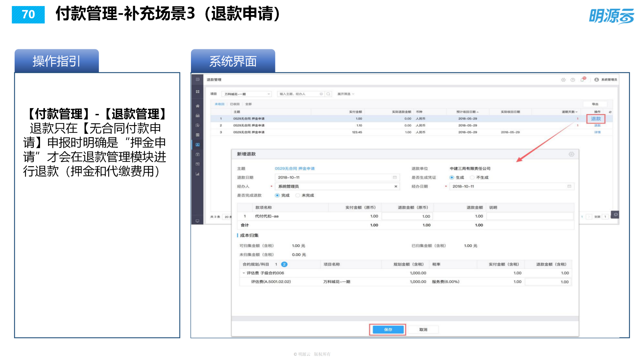Select 不生成 radio button
This screenshot has width=644, height=361.
click(x=472, y=177)
